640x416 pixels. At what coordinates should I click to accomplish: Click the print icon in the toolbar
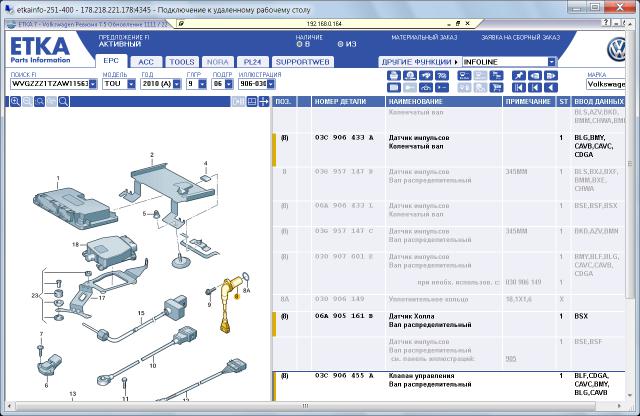tap(393, 76)
